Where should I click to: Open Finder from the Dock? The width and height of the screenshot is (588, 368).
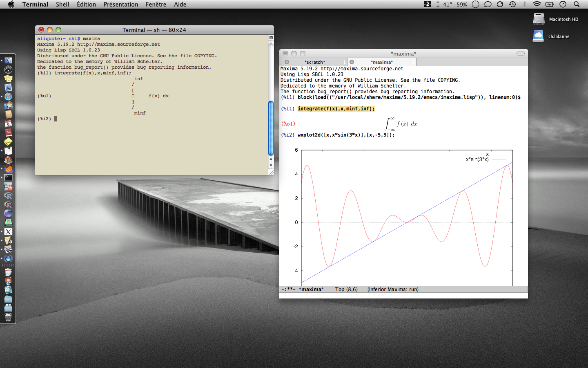8,61
